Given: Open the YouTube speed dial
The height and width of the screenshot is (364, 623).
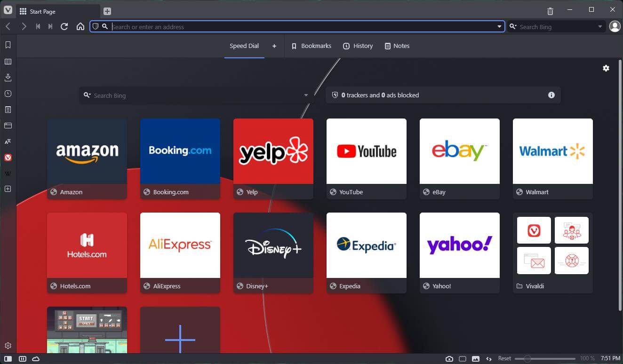Looking at the screenshot, I should (367, 159).
